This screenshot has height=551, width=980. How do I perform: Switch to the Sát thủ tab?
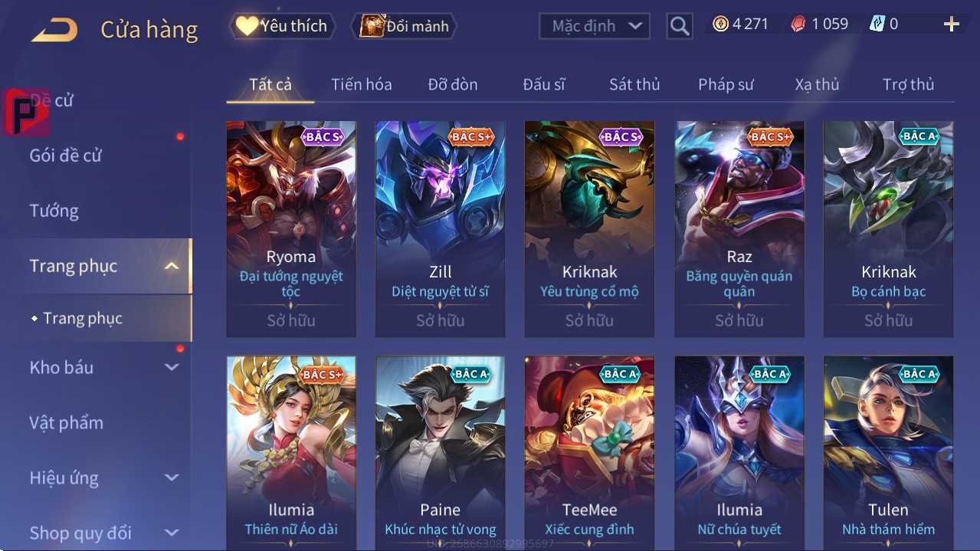click(x=634, y=84)
